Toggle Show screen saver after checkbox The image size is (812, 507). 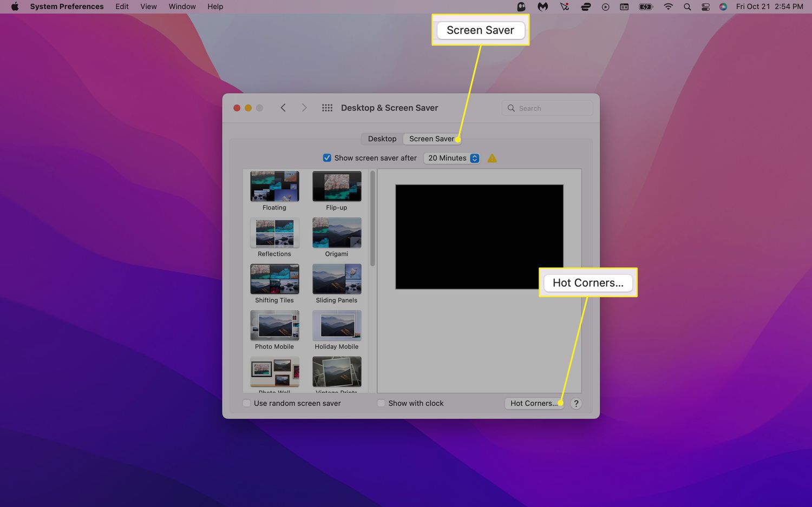click(327, 158)
